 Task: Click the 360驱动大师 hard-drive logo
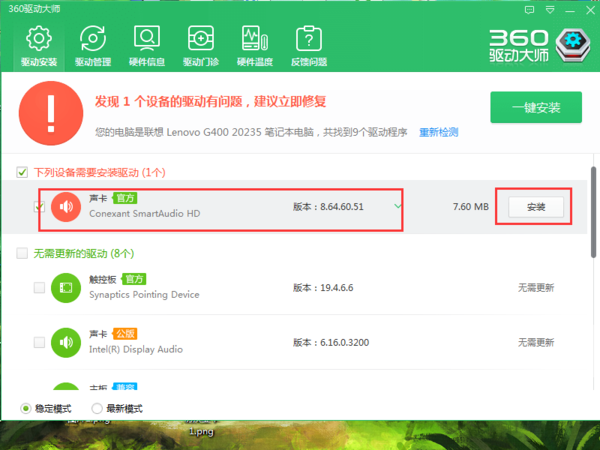coord(573,45)
